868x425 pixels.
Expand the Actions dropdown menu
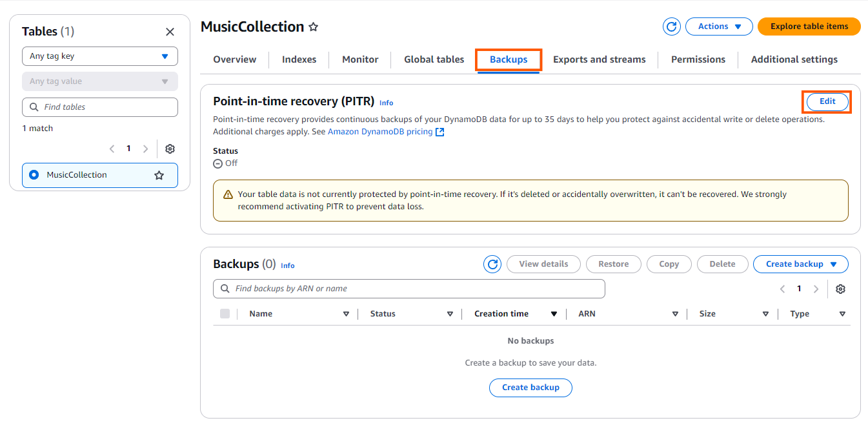point(719,26)
